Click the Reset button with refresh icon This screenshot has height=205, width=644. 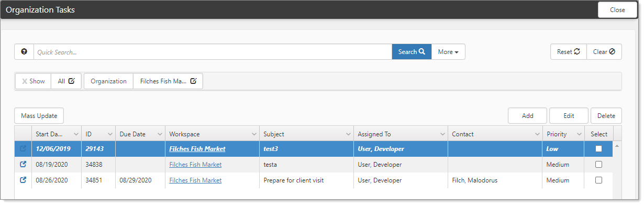point(569,52)
